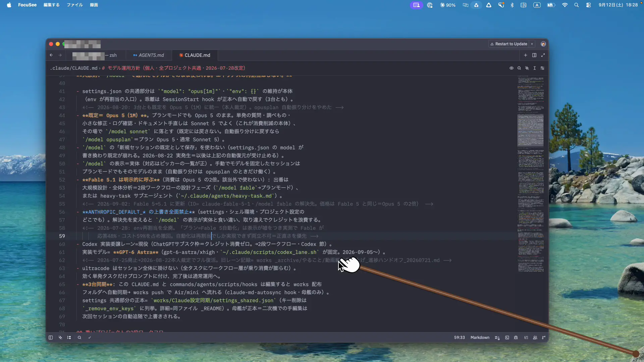Click purple screen recording icon in menu bar
Viewport: 644px width, 362px height.
(416, 5)
